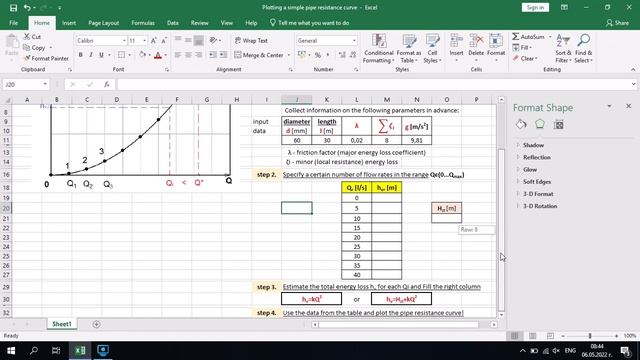Undo the last action
Image resolution: width=640 pixels, height=360 pixels.
27,7
